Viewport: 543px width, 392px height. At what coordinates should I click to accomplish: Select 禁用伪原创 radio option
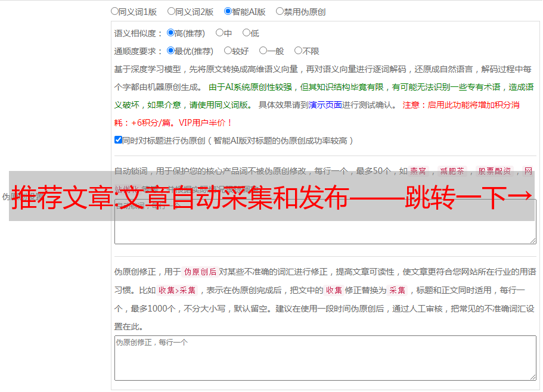tap(280, 11)
